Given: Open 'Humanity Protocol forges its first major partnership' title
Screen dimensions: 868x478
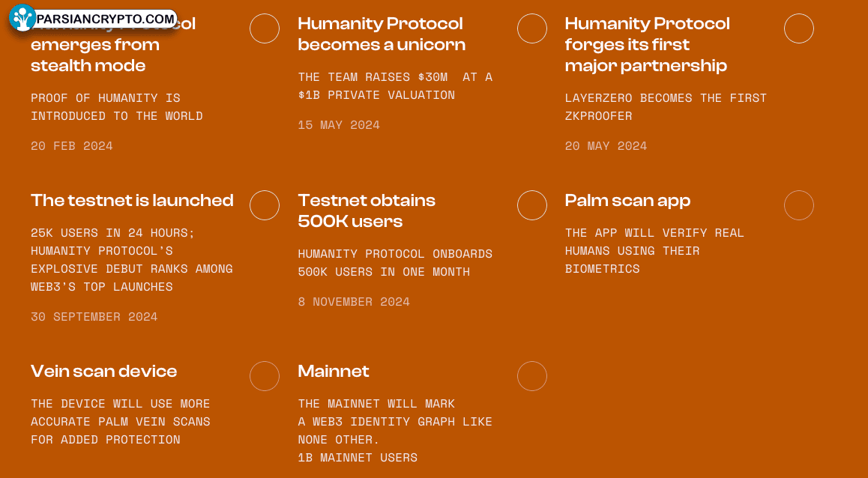Looking at the screenshot, I should point(647,45).
